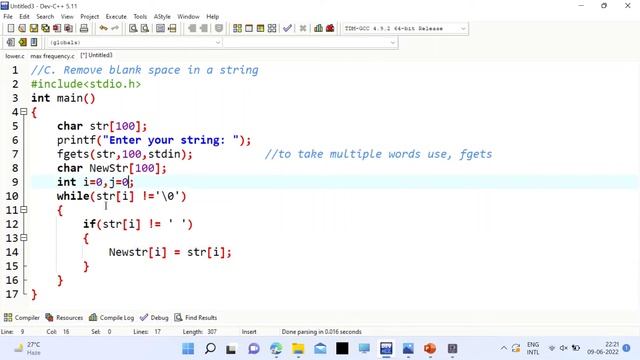
Task: Open the Edit menu
Action: pyautogui.click(x=24, y=17)
